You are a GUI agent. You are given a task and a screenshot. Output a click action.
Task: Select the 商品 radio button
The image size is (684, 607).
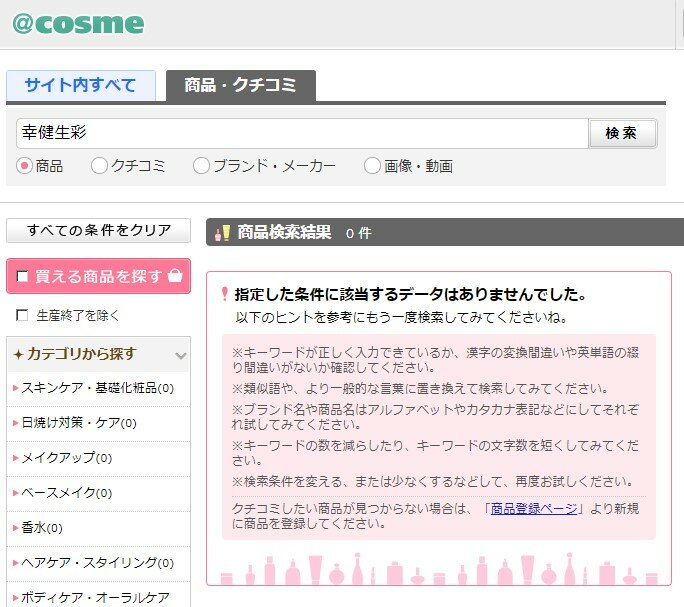click(x=25, y=166)
